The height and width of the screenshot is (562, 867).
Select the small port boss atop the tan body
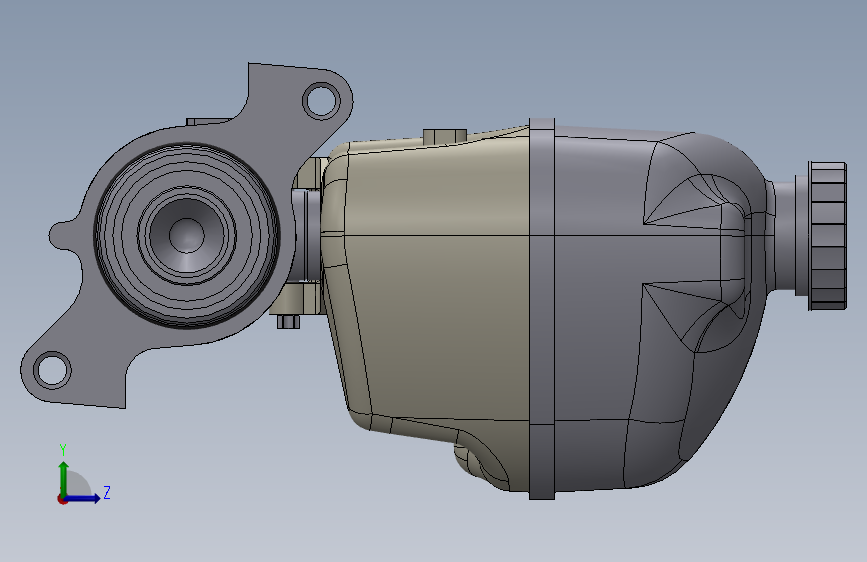[x=445, y=137]
